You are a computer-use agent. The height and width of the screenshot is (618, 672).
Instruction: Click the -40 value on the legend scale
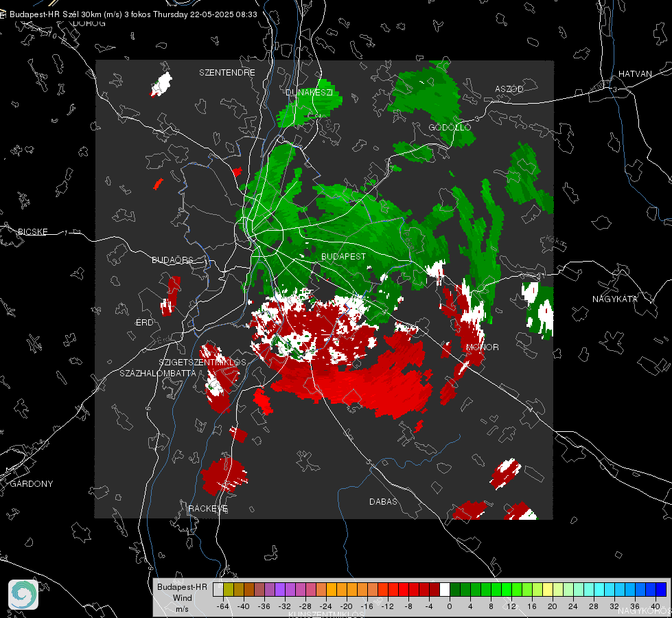[x=244, y=606]
